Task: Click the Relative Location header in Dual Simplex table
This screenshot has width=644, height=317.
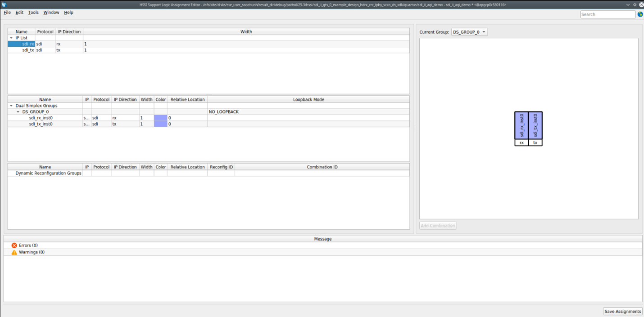Action: tap(187, 99)
